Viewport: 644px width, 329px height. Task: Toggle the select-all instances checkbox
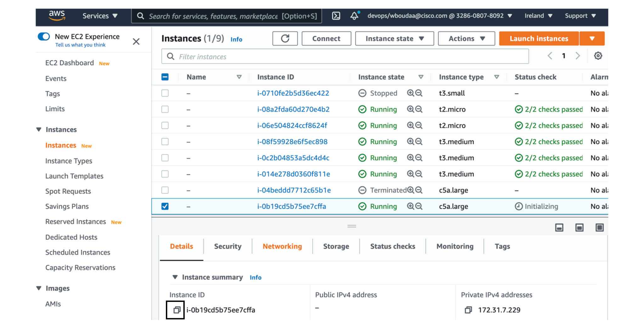(x=165, y=77)
